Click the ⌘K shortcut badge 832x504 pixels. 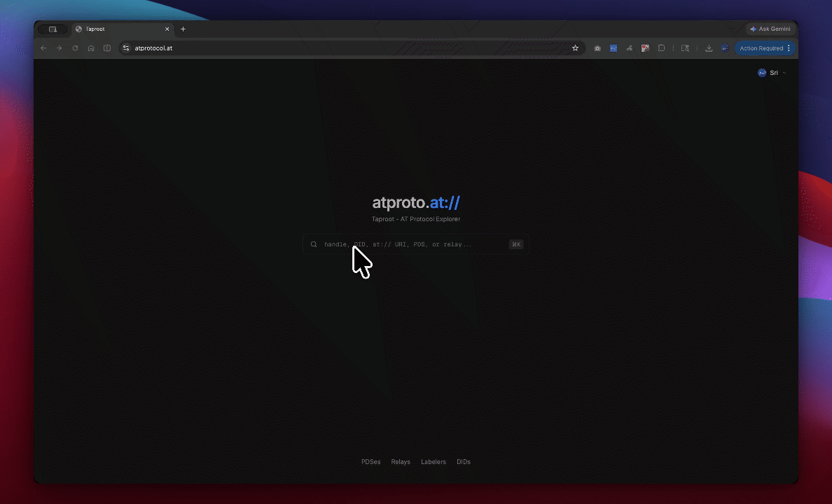tap(516, 244)
